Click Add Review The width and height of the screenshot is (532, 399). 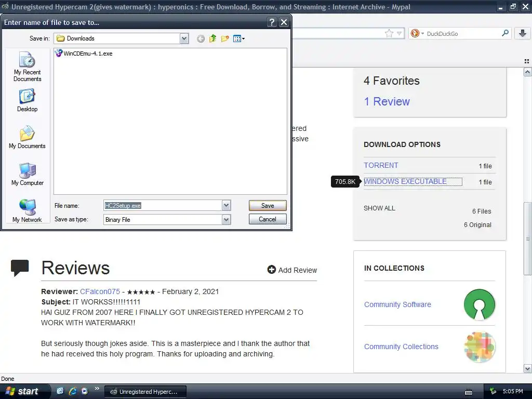292,270
